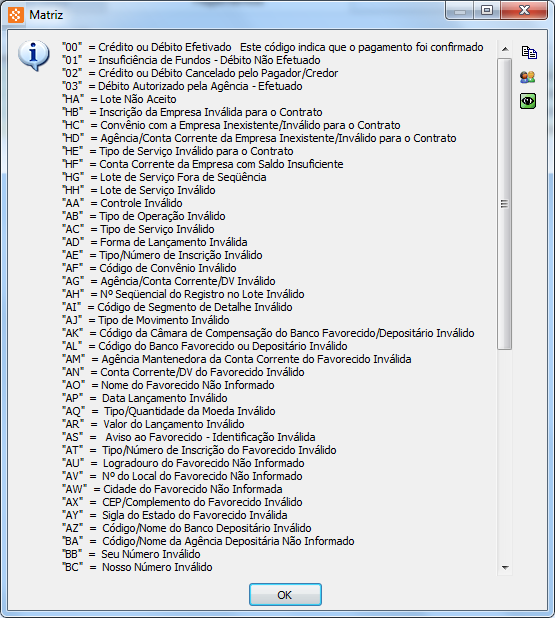555x618 pixels.
Task: Click the "AW" Cidade do Favorecido line
Action: (172, 490)
